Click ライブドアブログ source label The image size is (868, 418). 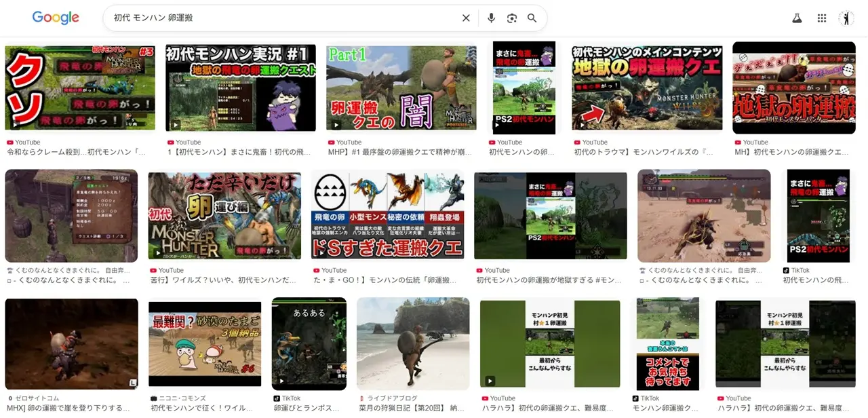click(x=393, y=398)
